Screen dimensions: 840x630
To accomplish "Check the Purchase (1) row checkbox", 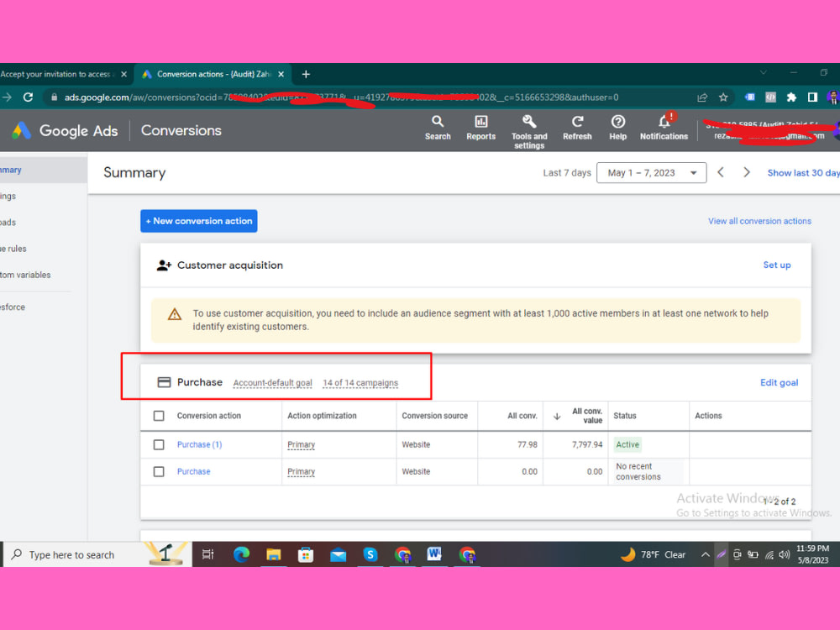I will [159, 444].
